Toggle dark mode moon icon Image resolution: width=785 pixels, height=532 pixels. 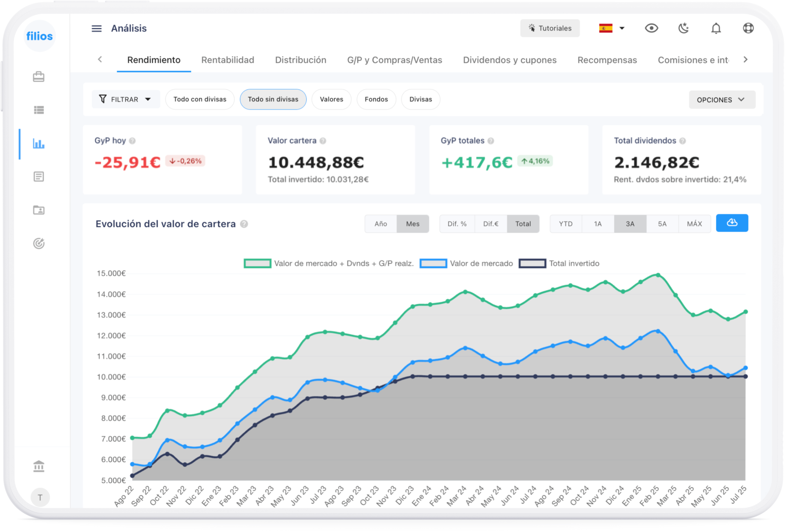[683, 28]
